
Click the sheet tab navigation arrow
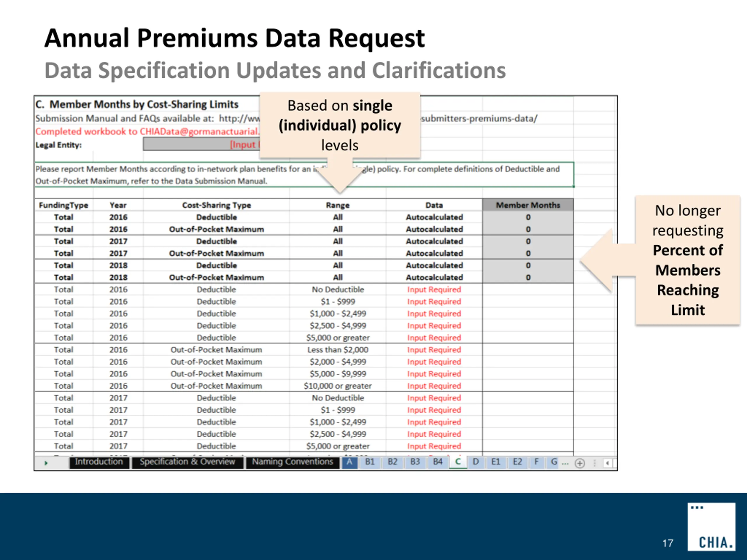pos(46,463)
